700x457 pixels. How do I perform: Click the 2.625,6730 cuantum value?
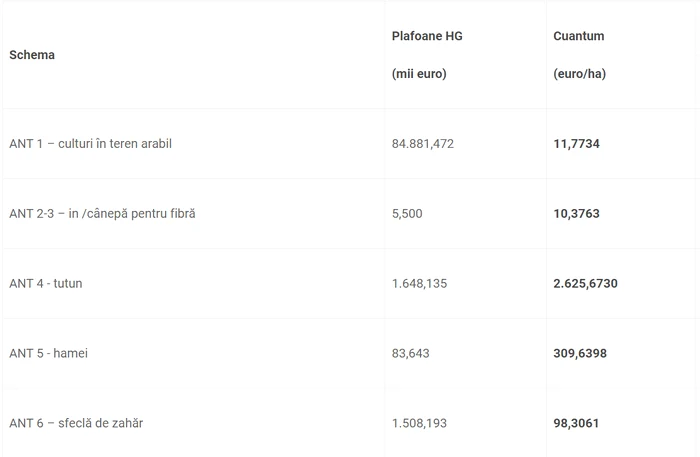(585, 283)
